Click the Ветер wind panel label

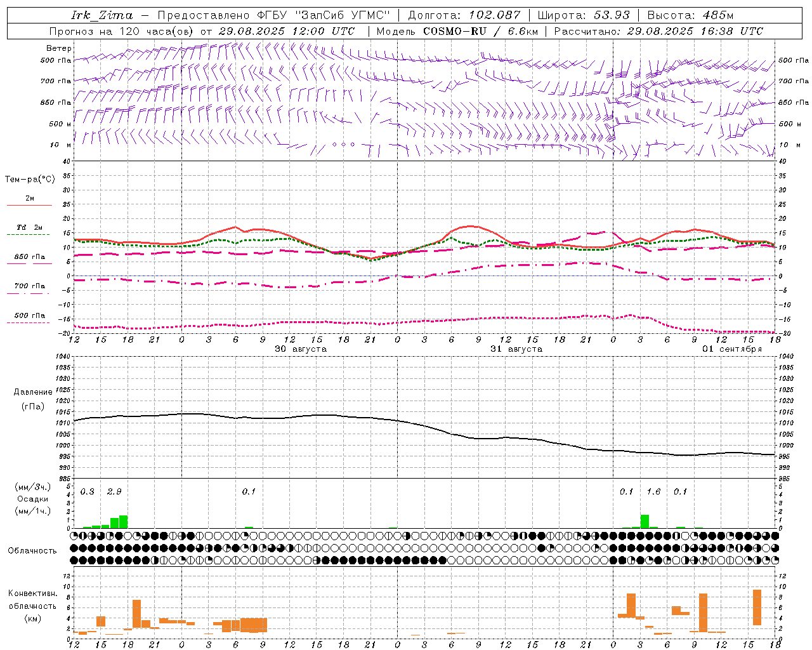pos(59,48)
